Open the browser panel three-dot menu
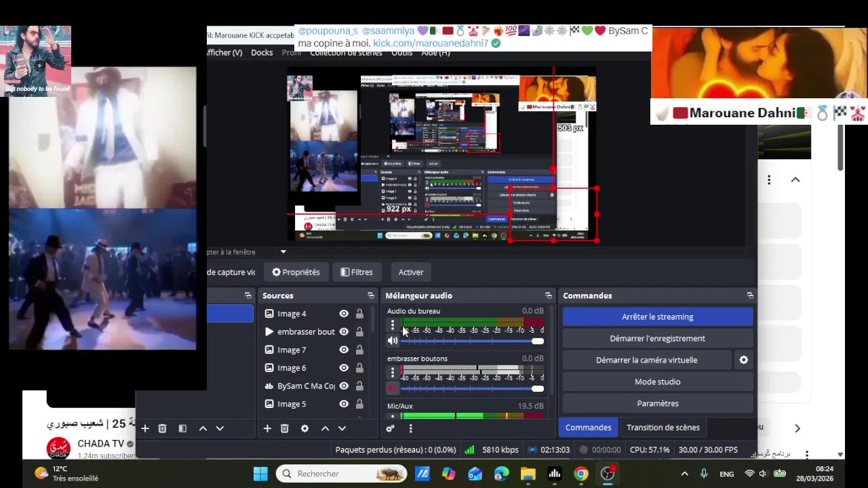The height and width of the screenshot is (488, 868). click(x=769, y=180)
